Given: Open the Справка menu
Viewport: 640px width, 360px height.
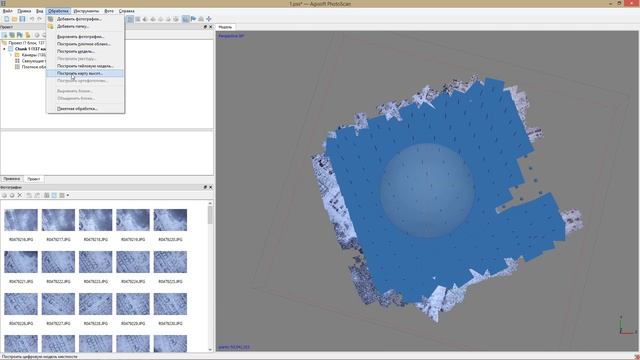Looking at the screenshot, I should (x=127, y=11).
